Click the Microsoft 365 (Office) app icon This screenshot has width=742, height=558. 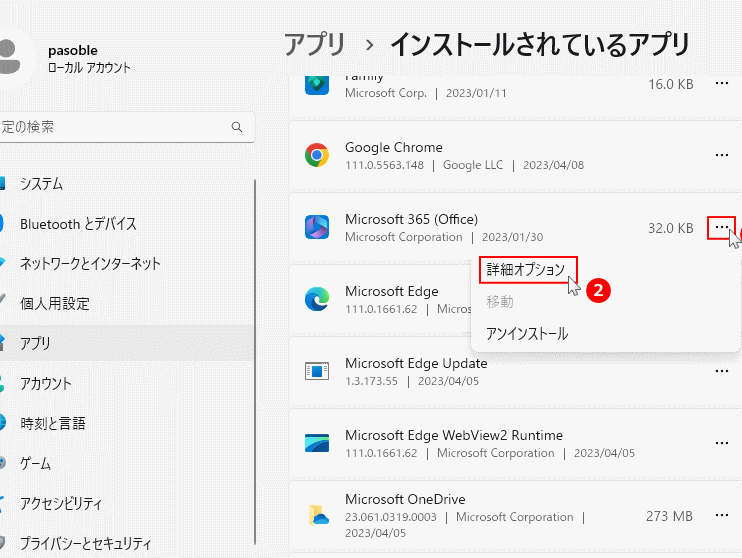tap(317, 227)
